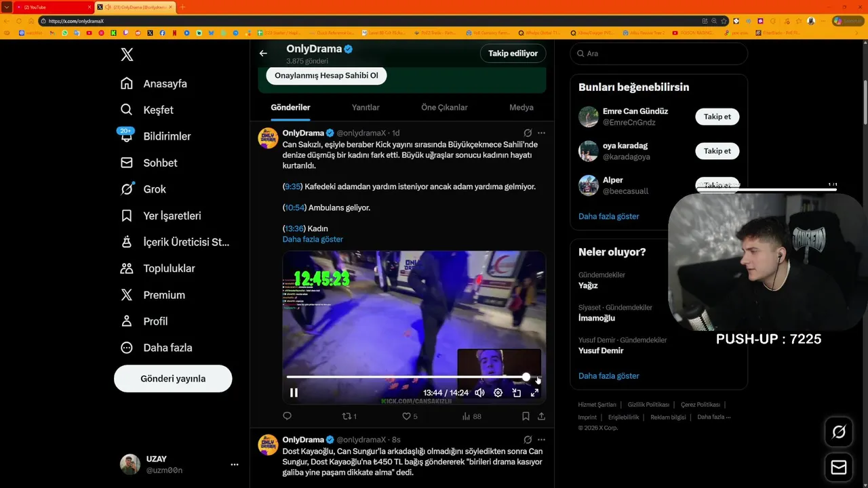
Task: Reply to the first post
Action: (287, 416)
